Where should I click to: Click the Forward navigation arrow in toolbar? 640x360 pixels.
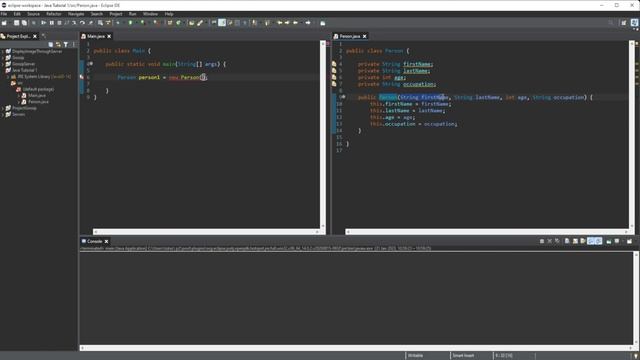(x=308, y=23)
